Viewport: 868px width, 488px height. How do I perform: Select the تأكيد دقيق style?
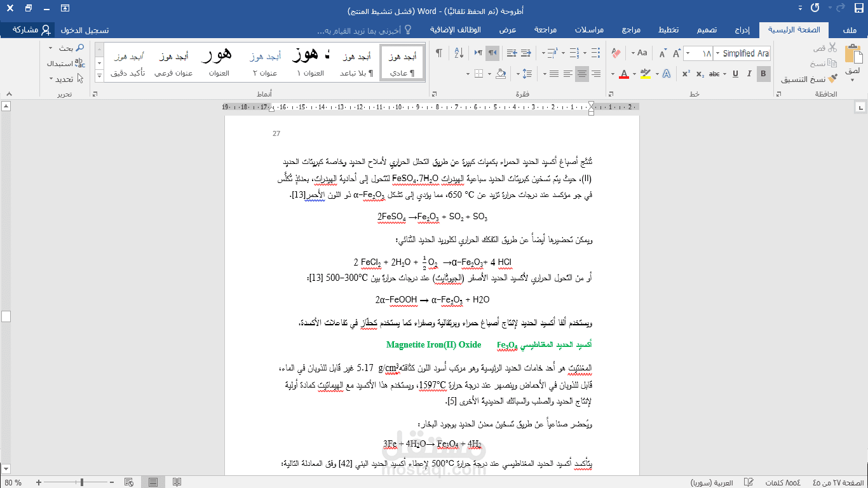click(x=128, y=62)
